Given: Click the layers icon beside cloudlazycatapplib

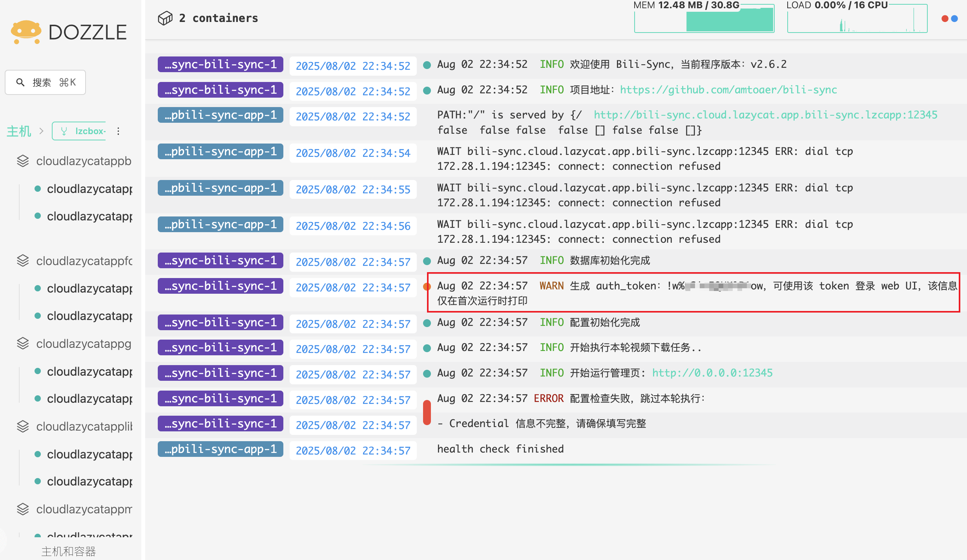Looking at the screenshot, I should tap(23, 427).
